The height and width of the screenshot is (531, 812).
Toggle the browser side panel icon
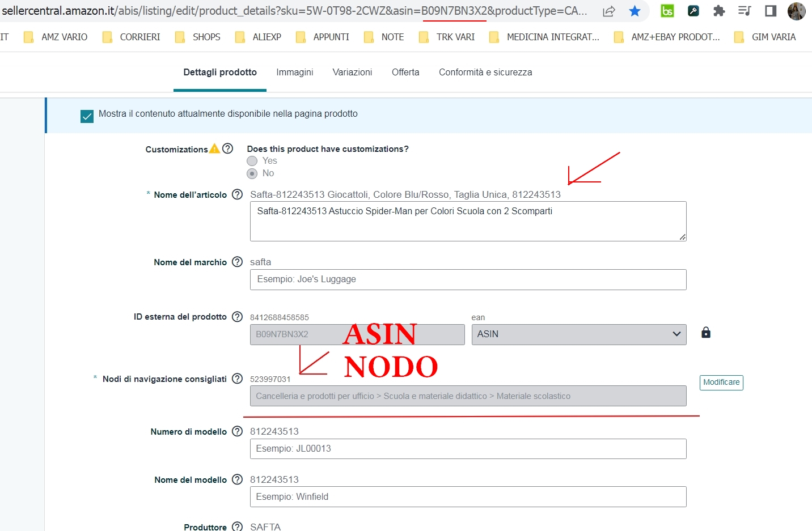[x=771, y=11]
